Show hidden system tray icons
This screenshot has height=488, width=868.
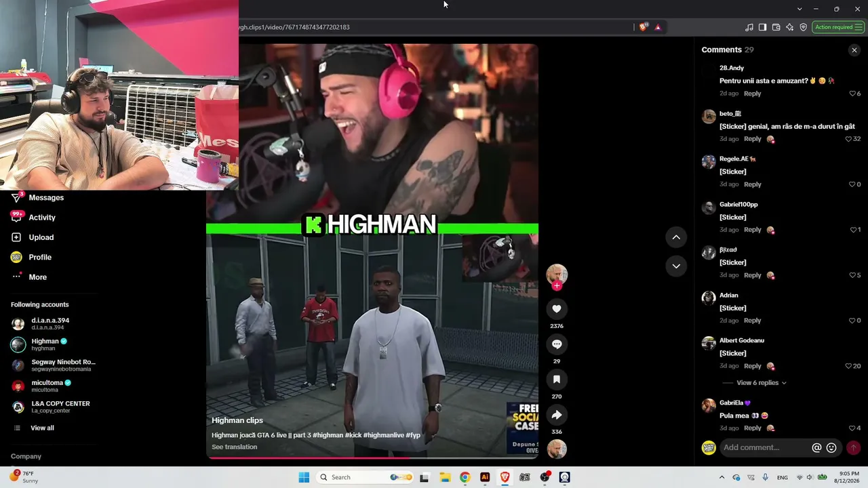click(x=722, y=477)
